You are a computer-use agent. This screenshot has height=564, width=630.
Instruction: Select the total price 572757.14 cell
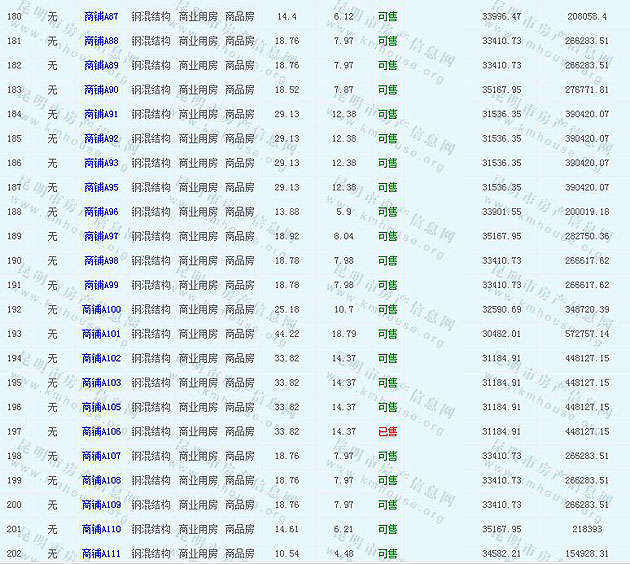(587, 333)
